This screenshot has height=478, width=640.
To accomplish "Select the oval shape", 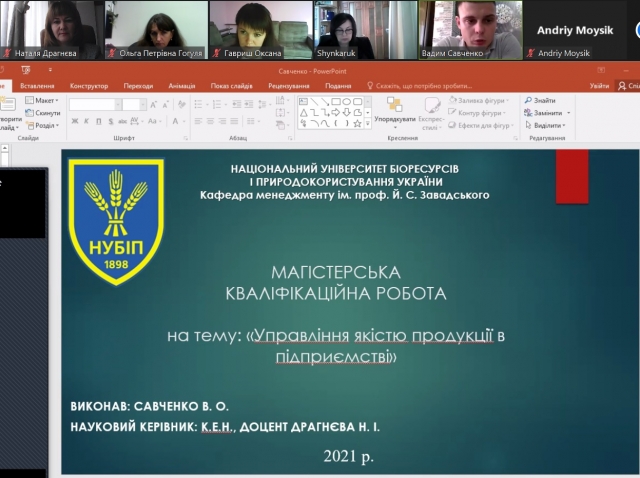I will click(347, 102).
